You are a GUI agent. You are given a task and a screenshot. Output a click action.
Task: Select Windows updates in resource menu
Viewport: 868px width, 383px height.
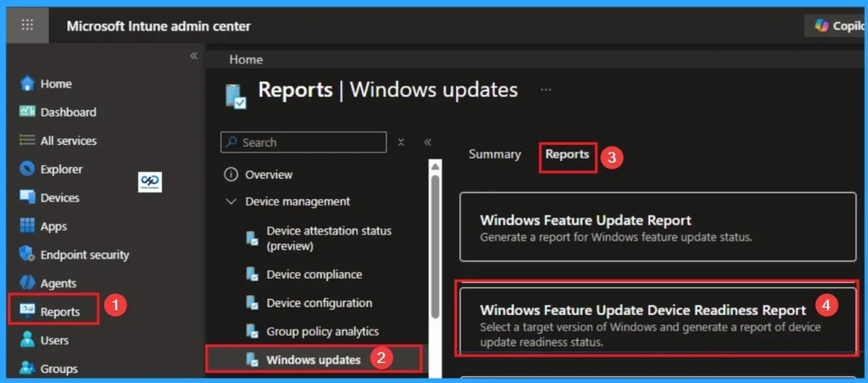pos(314,358)
